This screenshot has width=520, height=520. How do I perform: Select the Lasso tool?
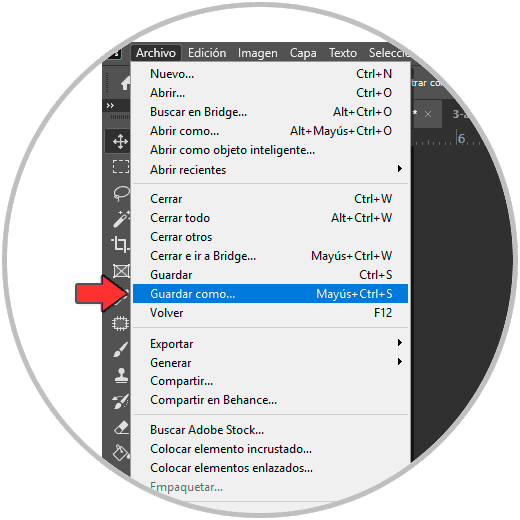[121, 193]
